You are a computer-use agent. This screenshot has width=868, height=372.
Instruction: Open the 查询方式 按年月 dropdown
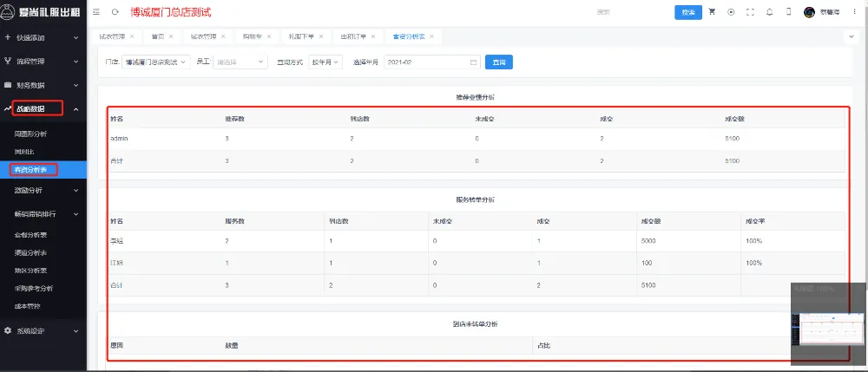click(325, 62)
